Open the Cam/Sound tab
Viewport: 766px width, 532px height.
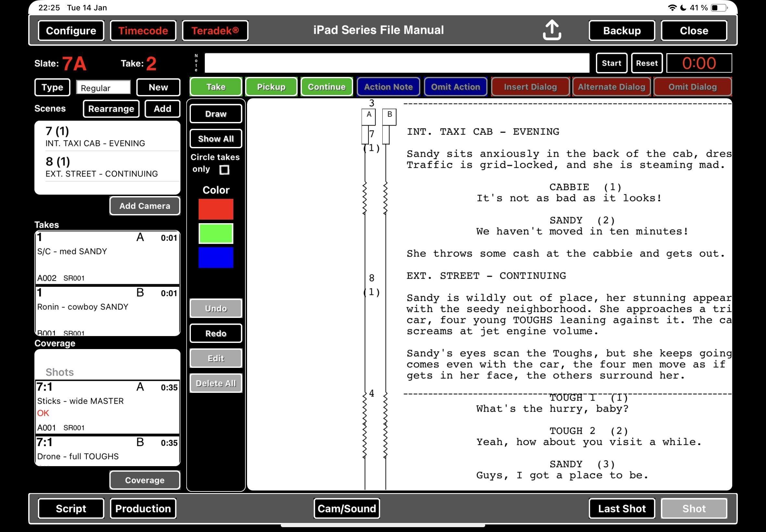[x=346, y=508]
